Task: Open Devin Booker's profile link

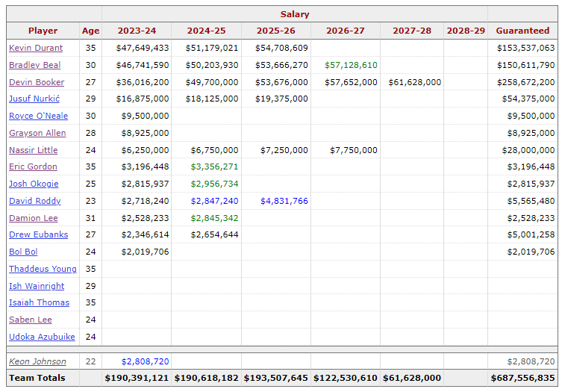Action: (37, 82)
